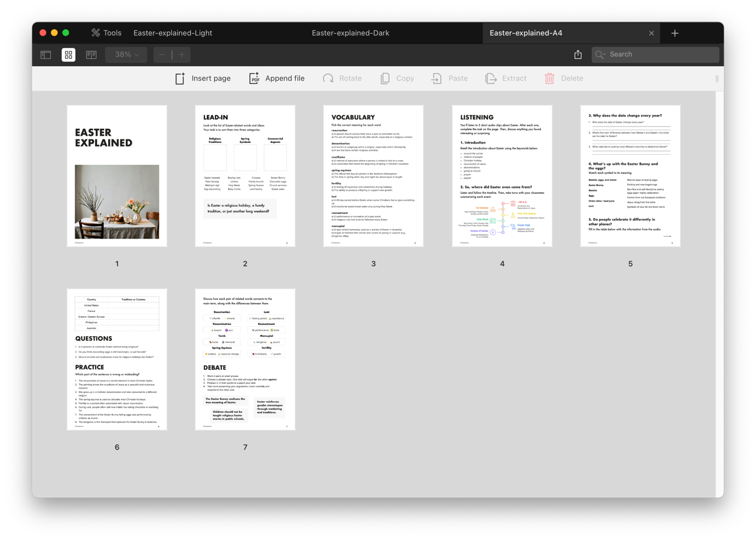Select the thumbnail grid view icon

68,54
